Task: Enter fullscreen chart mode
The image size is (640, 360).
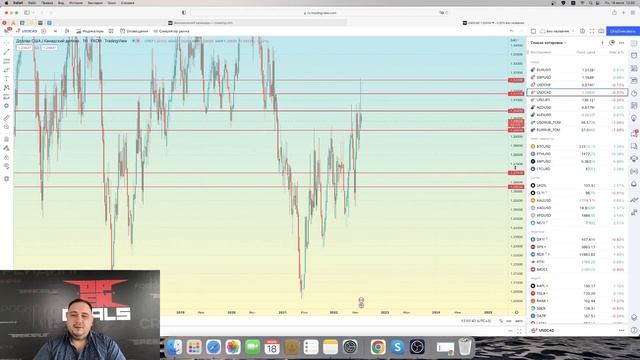Action: tap(592, 31)
